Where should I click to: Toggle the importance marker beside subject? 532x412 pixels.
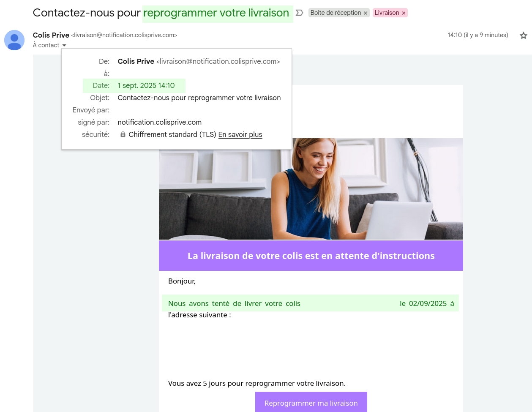(299, 13)
